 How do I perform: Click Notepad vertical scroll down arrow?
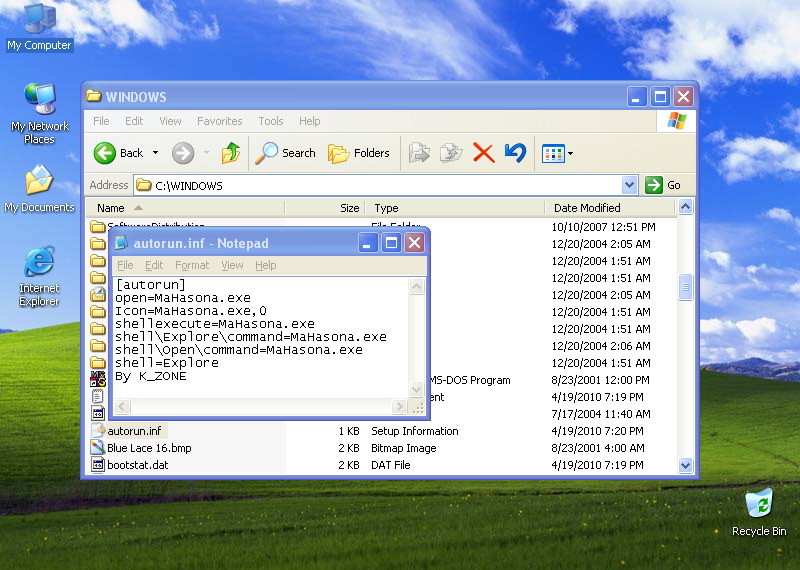pyautogui.click(x=416, y=390)
